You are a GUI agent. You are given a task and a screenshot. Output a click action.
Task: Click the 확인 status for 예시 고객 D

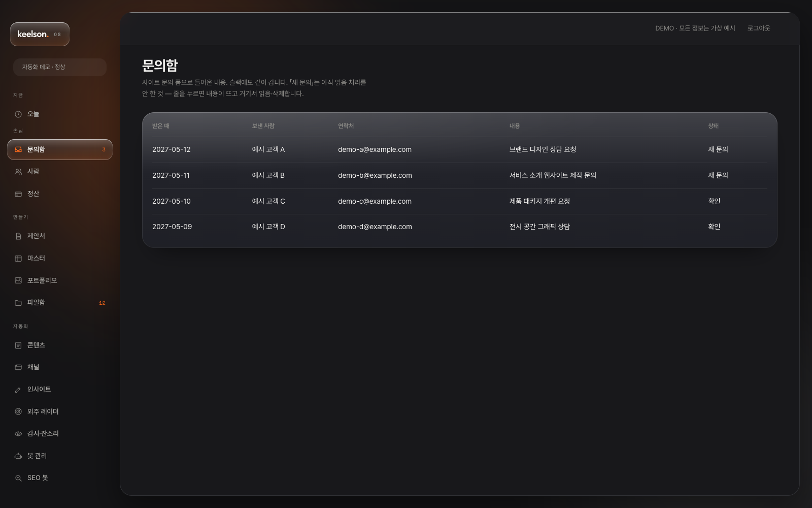tap(714, 227)
